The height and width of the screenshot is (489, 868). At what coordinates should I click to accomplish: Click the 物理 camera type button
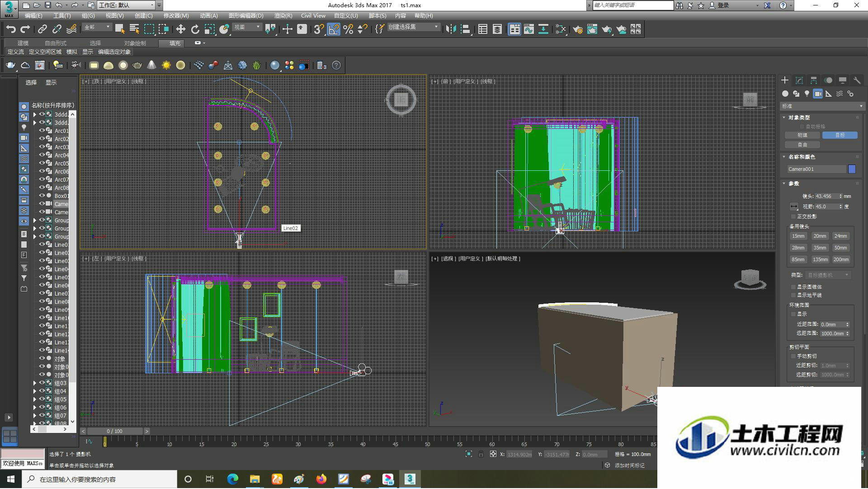[802, 135]
